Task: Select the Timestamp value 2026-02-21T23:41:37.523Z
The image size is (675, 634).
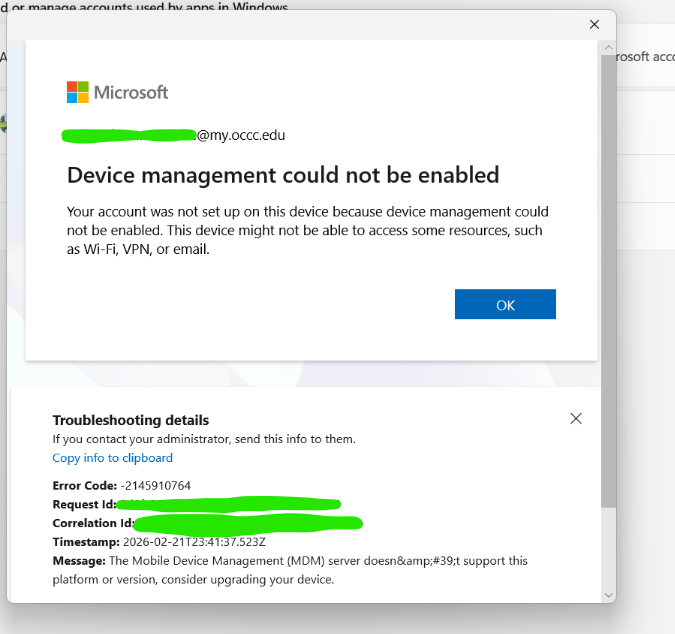Action: (x=194, y=542)
